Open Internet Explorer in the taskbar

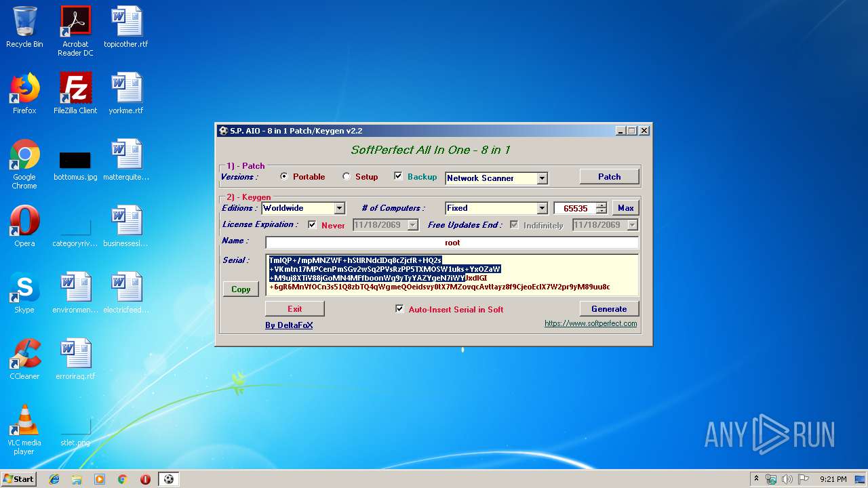point(54,479)
